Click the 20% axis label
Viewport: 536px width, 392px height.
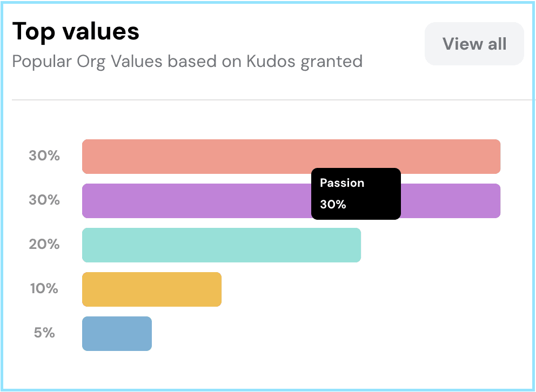tap(44, 245)
